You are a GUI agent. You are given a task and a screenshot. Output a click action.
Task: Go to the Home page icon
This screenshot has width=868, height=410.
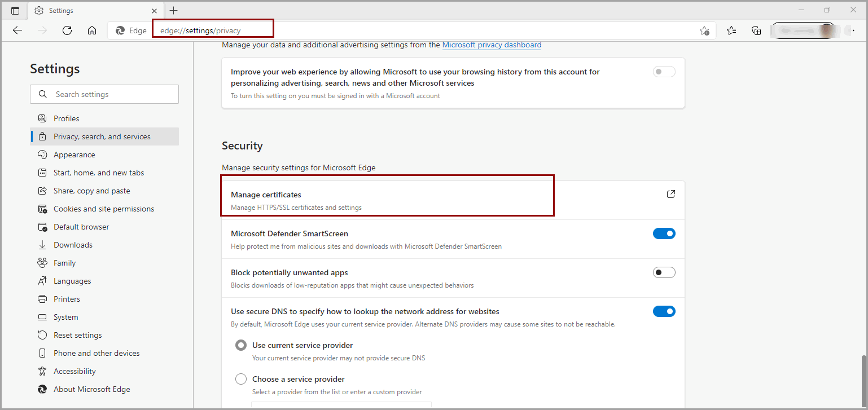coord(92,30)
